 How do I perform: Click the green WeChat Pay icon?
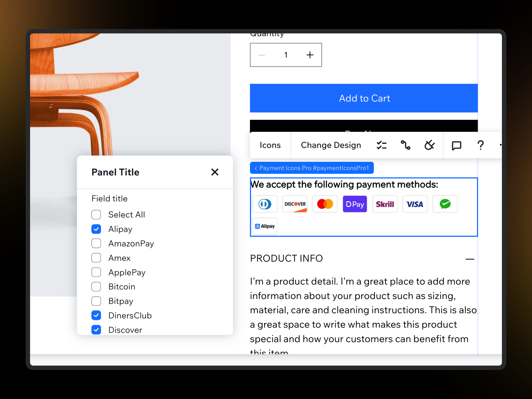pos(445,204)
